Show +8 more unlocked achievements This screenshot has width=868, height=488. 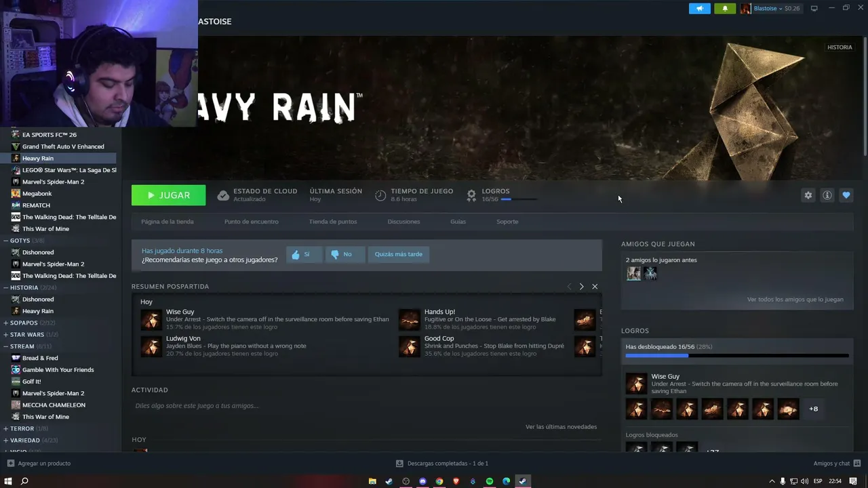click(814, 409)
